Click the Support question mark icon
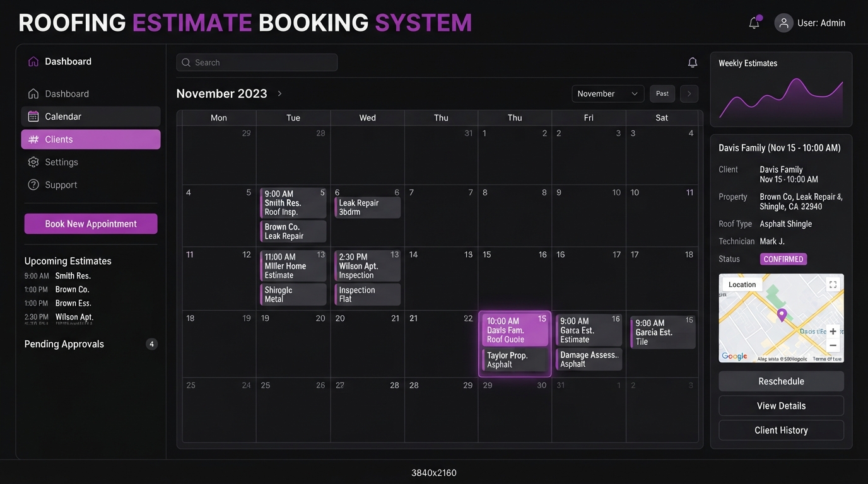 coord(33,185)
